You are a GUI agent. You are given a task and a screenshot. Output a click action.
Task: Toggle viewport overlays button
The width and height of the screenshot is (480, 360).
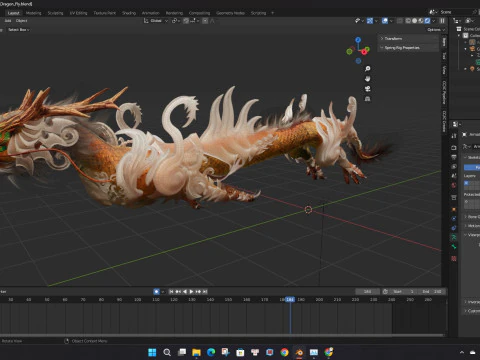pos(385,21)
